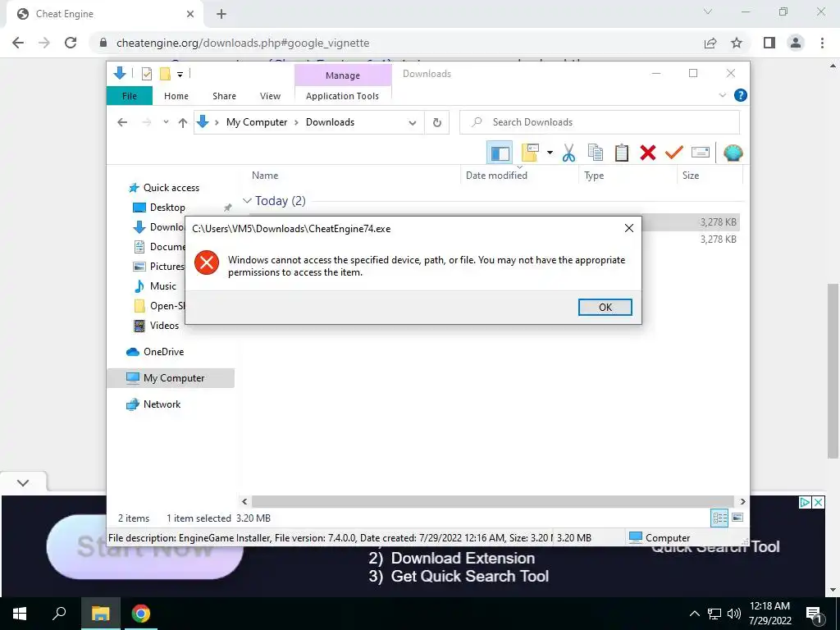Click the Explorer Refresh button
The width and height of the screenshot is (840, 630).
[x=437, y=122]
